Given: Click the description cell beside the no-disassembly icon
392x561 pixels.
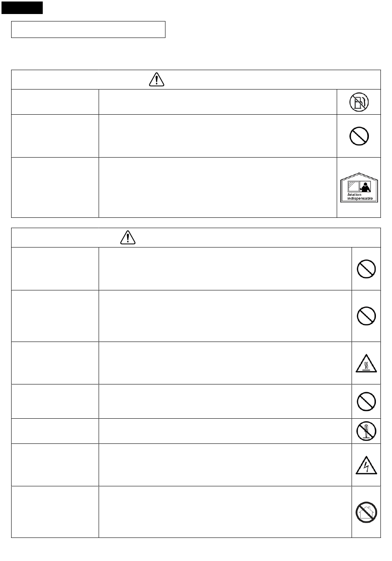Looking at the screenshot, I should (225, 431).
